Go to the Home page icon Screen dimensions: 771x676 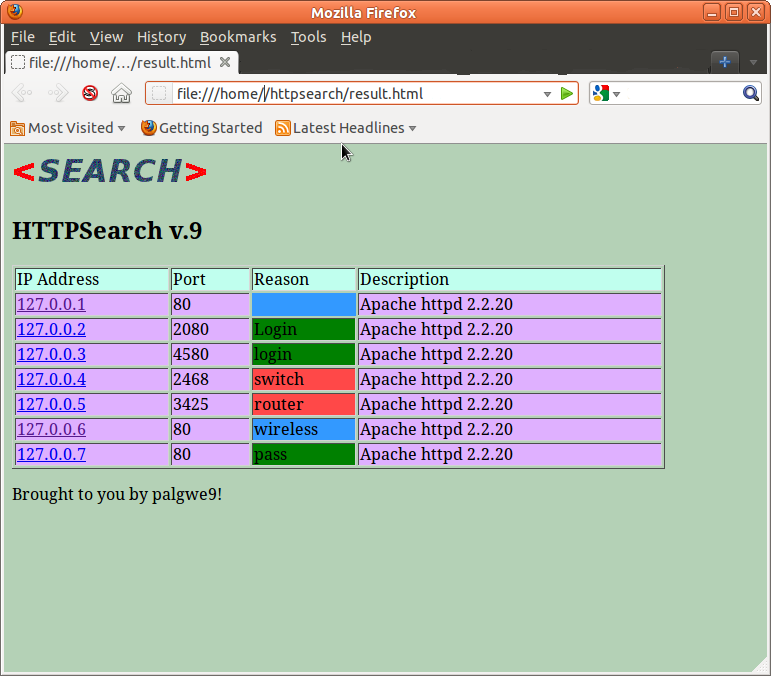click(x=121, y=93)
